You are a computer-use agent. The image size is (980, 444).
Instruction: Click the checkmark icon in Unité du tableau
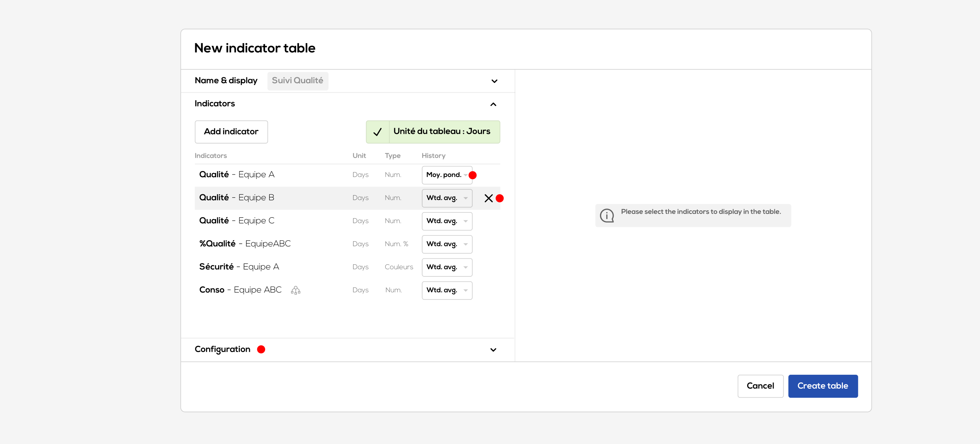click(377, 132)
